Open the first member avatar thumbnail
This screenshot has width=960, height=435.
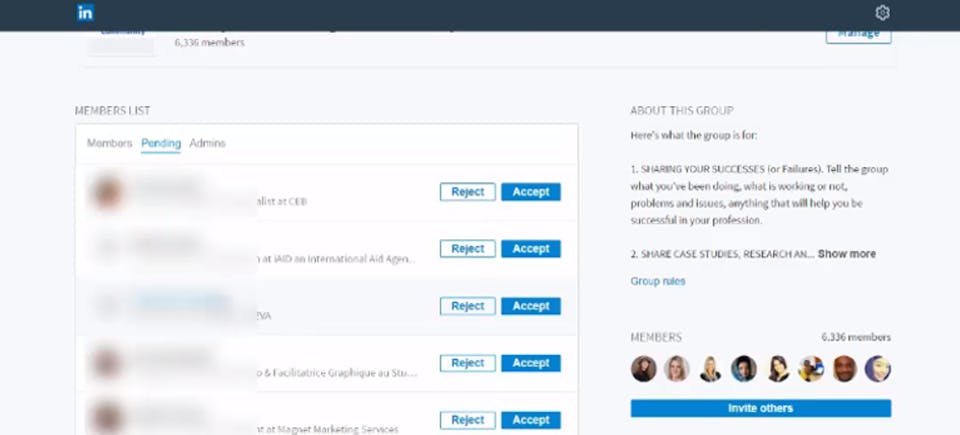(x=643, y=369)
